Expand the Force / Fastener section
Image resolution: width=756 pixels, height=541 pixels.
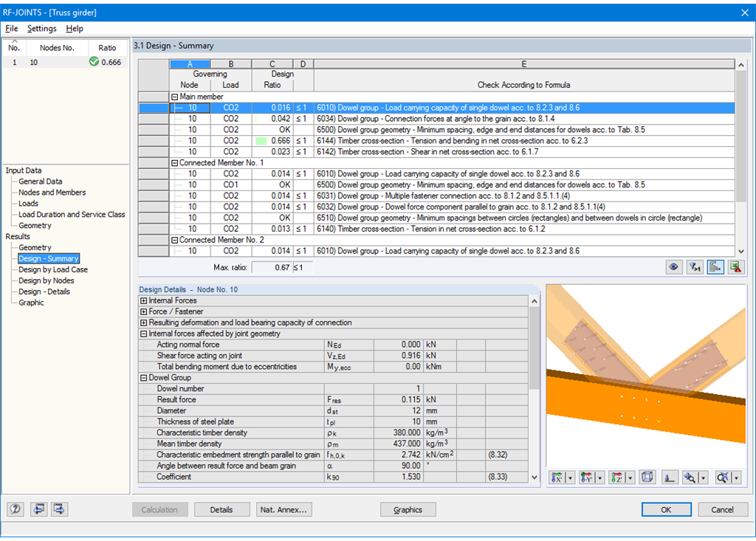143,312
